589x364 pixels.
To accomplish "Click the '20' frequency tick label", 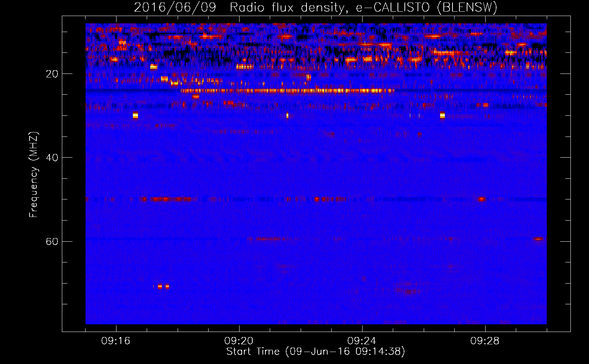I will click(x=52, y=74).
